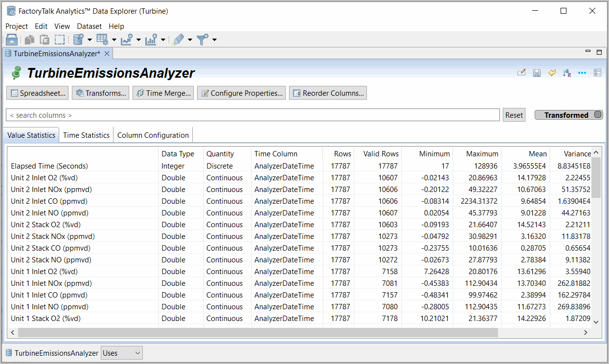Viewport: 609px width, 364px height.
Task: Click the Reset button
Action: pos(514,115)
